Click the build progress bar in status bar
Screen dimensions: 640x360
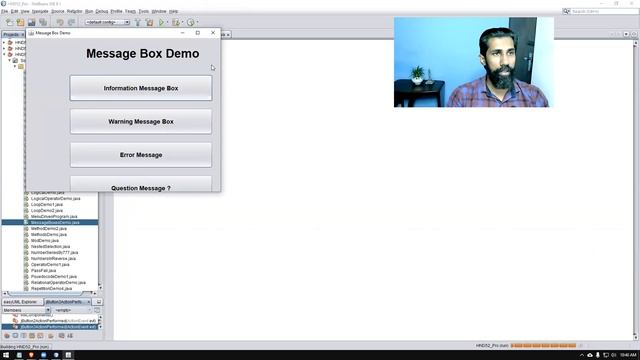(543, 346)
